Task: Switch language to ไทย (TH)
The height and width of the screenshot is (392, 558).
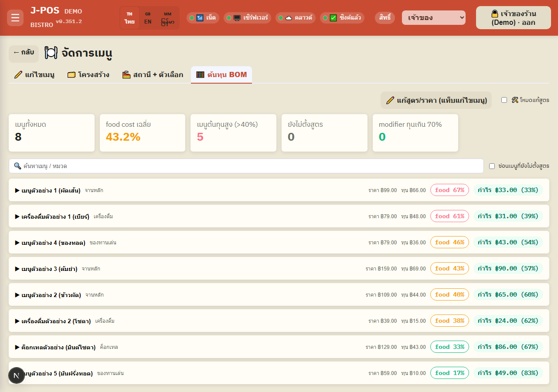Action: coord(129,18)
